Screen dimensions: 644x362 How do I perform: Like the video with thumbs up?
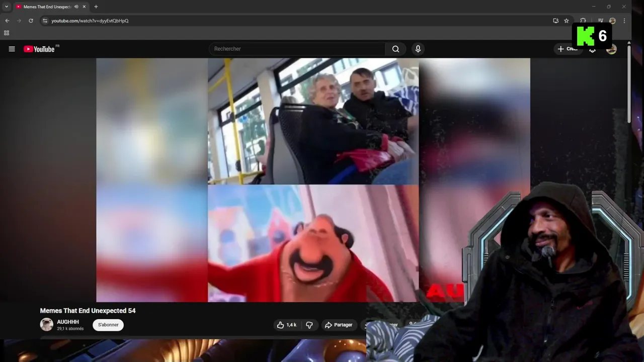(287, 325)
